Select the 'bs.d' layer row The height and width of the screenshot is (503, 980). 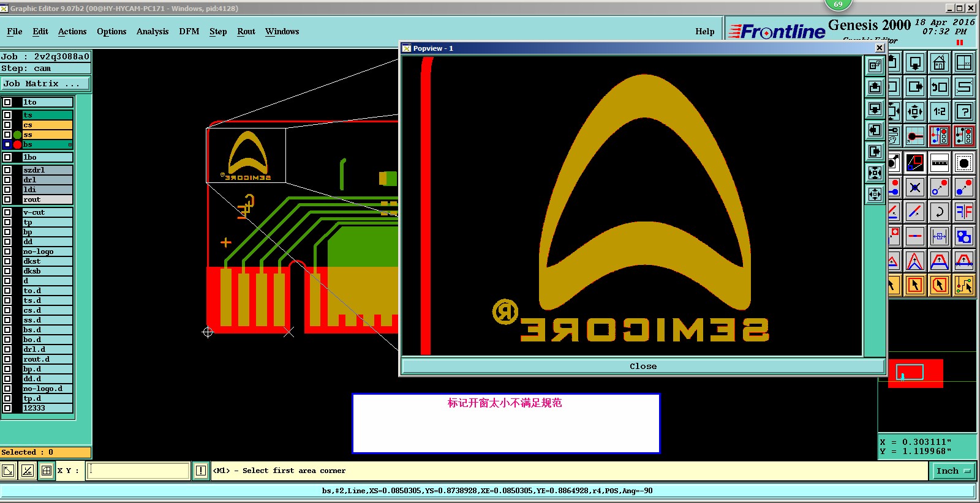pos(48,330)
